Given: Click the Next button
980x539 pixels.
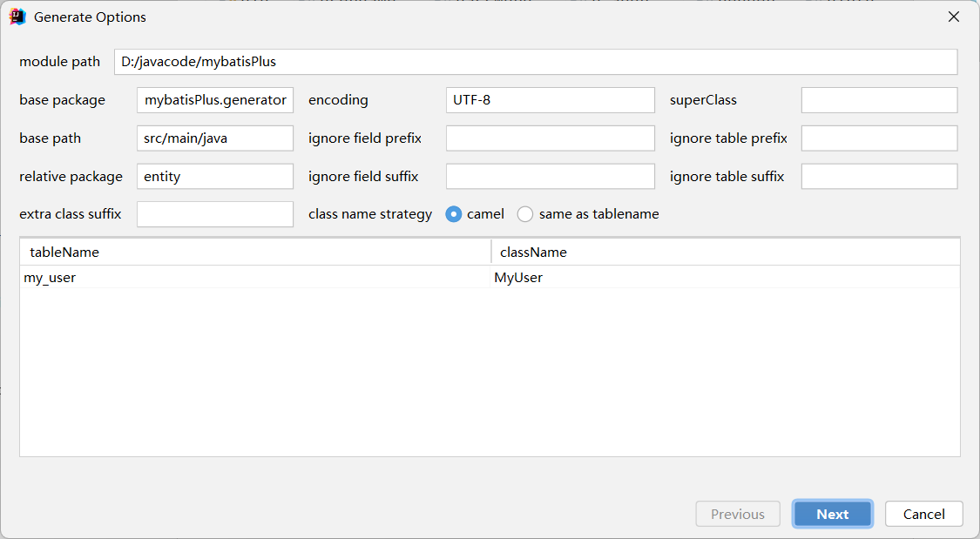Looking at the screenshot, I should coord(833,514).
